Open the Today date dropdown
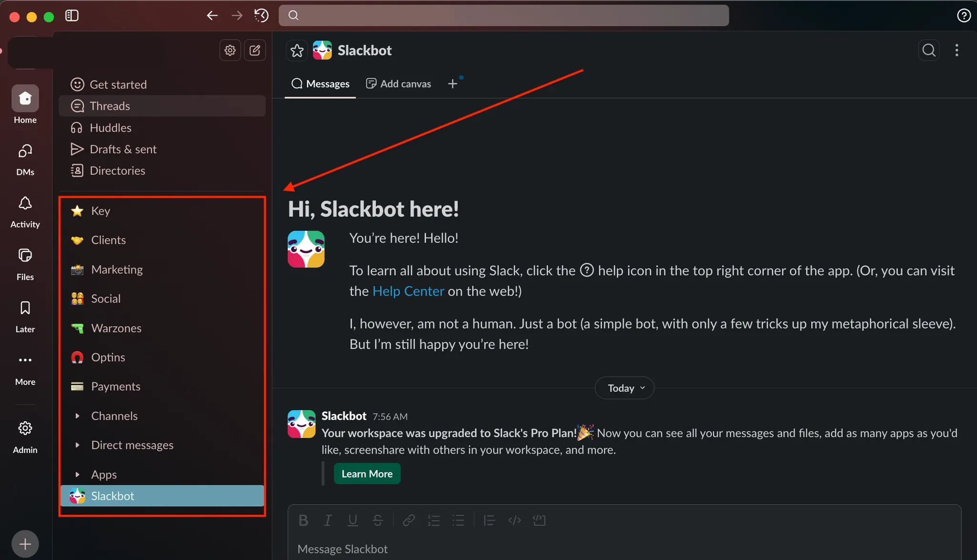Image resolution: width=977 pixels, height=560 pixels. coord(624,388)
